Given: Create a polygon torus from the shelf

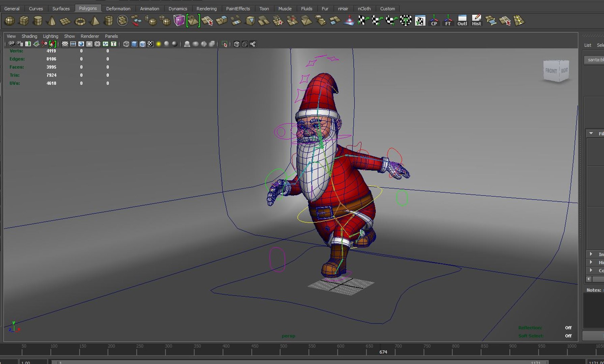Looking at the screenshot, I should (80, 21).
